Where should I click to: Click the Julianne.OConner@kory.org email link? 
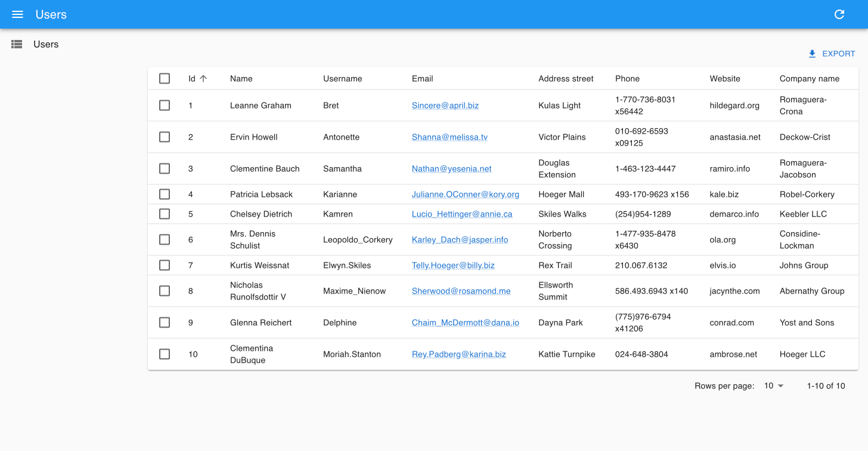(466, 194)
